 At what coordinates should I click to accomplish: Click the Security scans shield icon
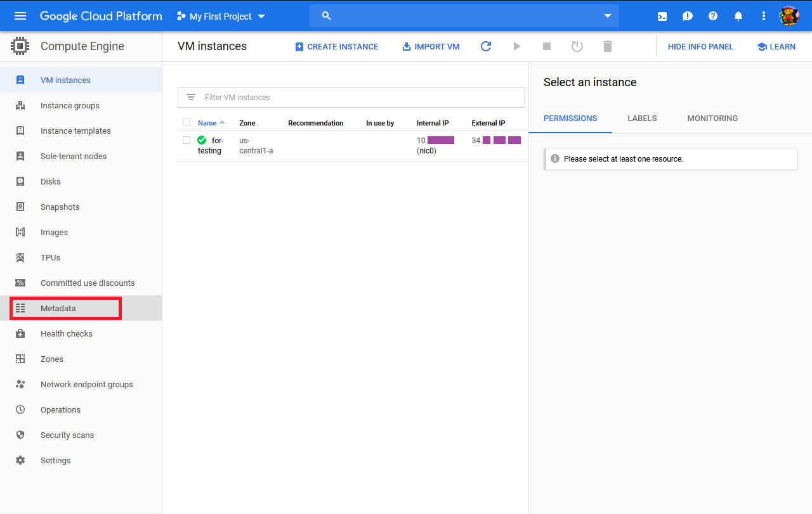(20, 435)
